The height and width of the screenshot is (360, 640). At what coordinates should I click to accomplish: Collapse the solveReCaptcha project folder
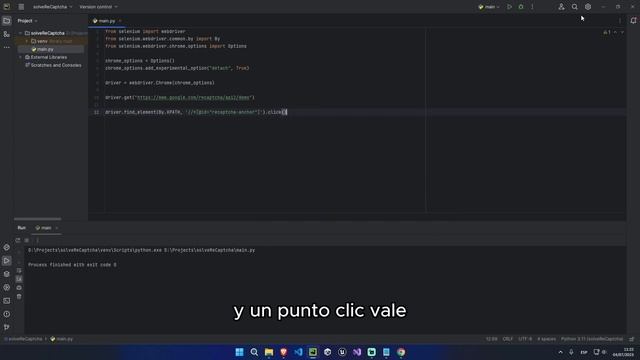(x=20, y=33)
